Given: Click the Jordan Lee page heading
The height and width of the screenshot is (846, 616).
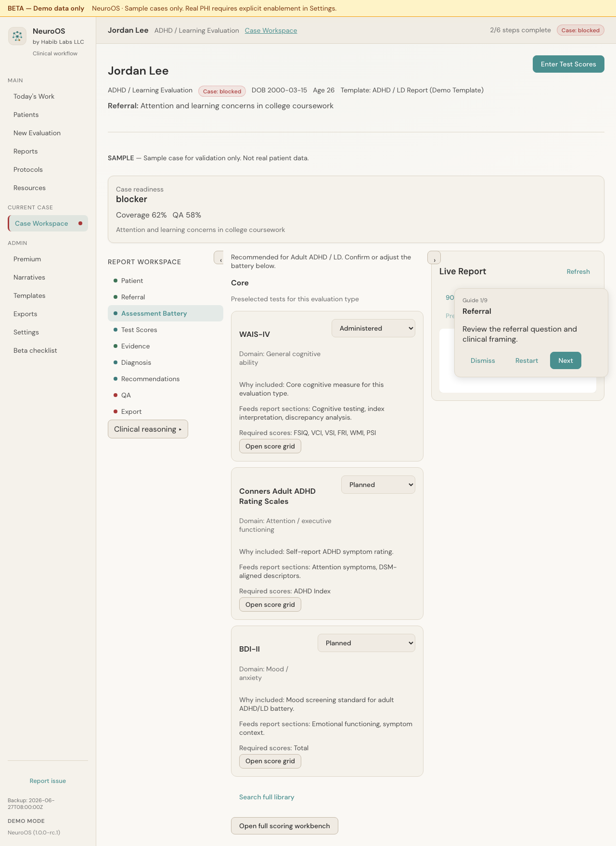Looking at the screenshot, I should pos(138,71).
